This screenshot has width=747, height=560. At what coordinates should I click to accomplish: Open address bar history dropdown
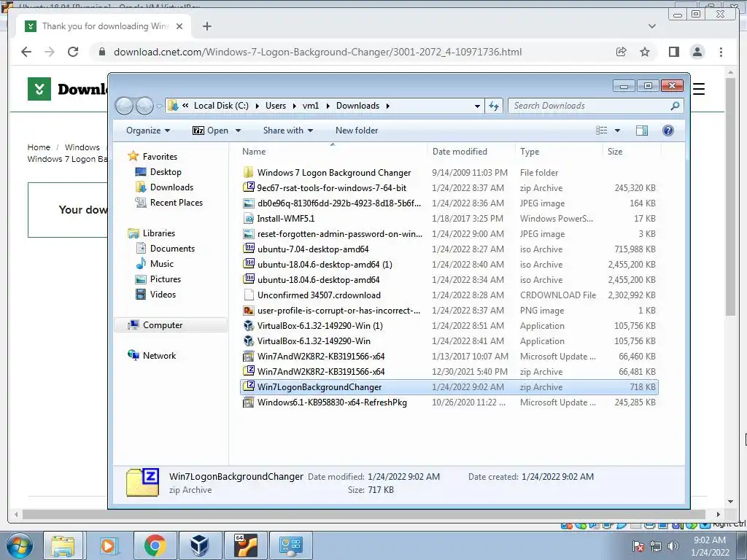coord(477,106)
